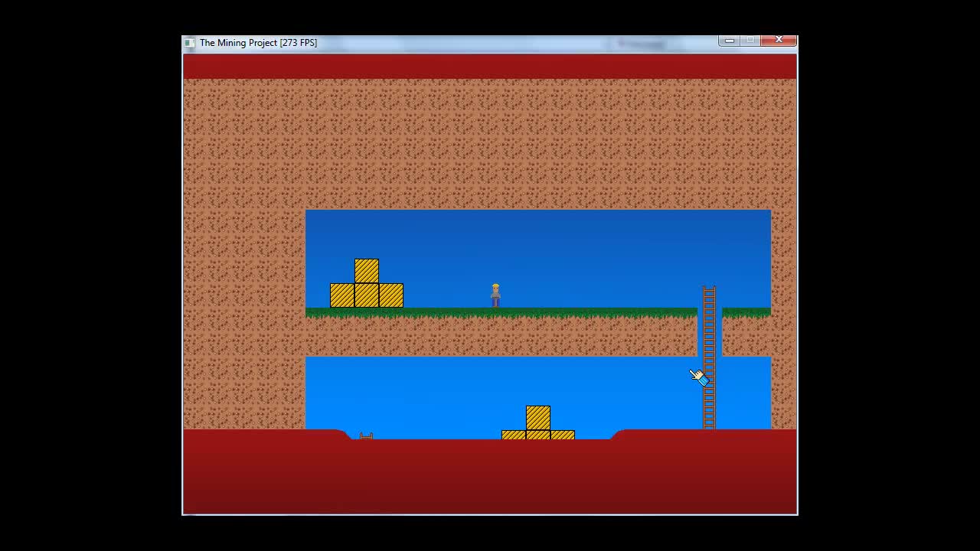Close The Mining Project window
Screen dimensions: 980x551
[x=779, y=40]
